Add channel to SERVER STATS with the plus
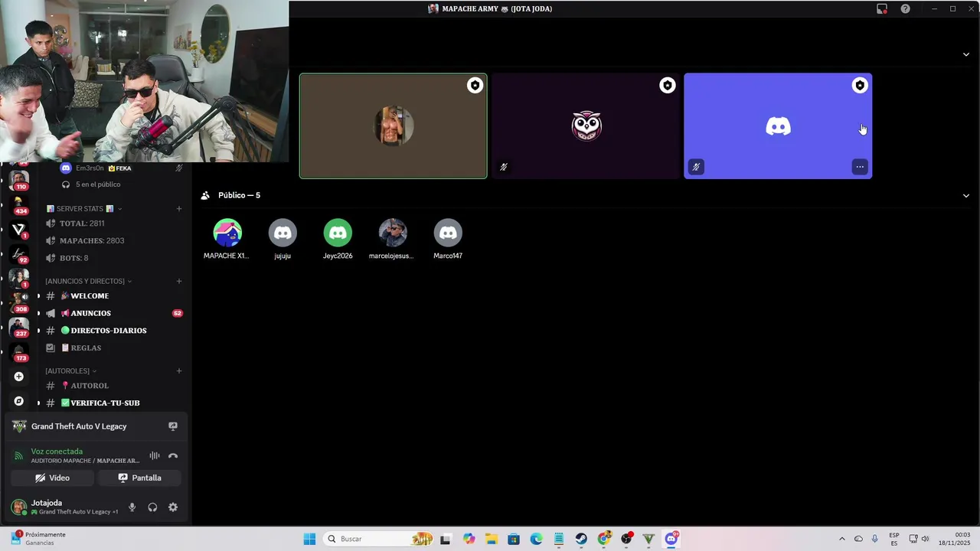The height and width of the screenshot is (551, 980). [179, 208]
